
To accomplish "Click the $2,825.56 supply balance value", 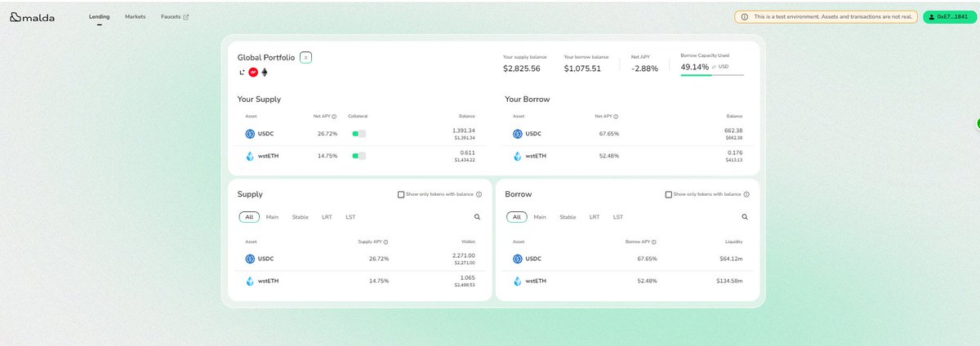I will point(522,69).
